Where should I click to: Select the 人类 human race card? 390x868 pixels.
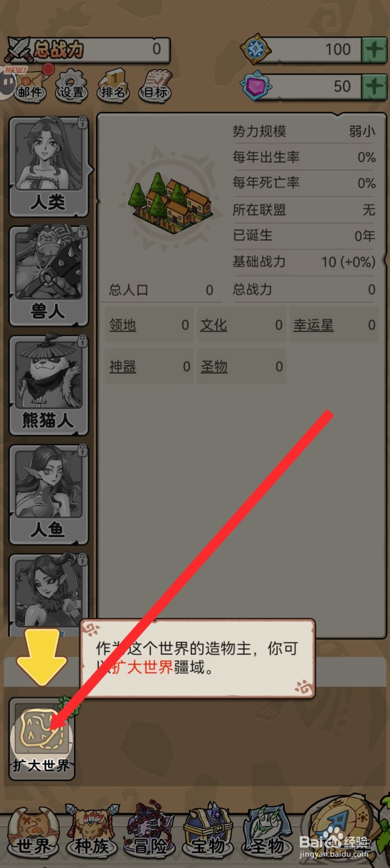click(49, 167)
